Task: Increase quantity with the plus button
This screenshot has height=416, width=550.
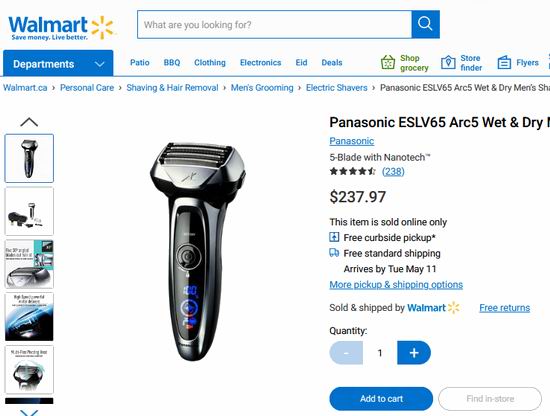Action: pos(414,353)
